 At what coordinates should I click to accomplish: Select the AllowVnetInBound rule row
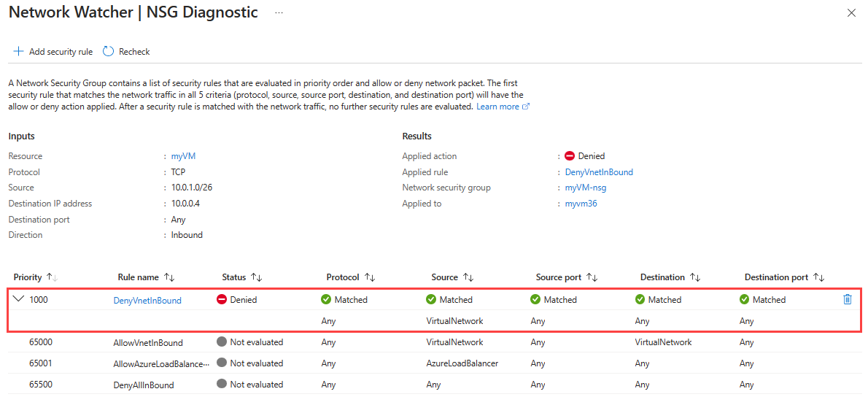pos(148,342)
